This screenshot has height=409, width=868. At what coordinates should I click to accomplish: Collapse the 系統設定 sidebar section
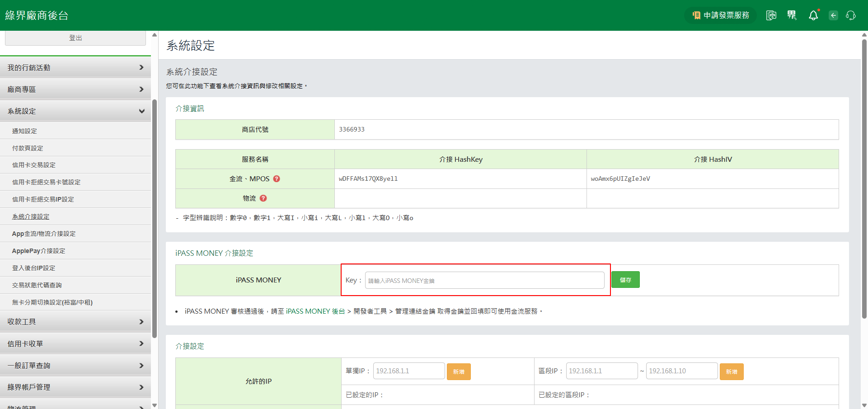pos(75,111)
